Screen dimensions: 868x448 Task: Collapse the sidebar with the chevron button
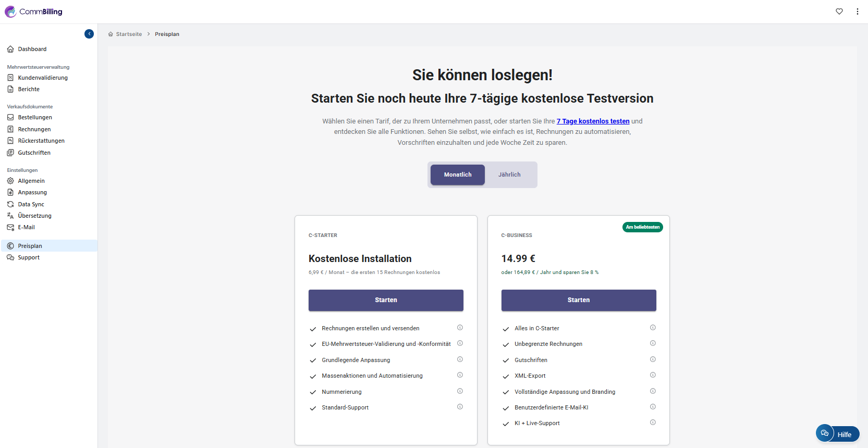tap(89, 34)
